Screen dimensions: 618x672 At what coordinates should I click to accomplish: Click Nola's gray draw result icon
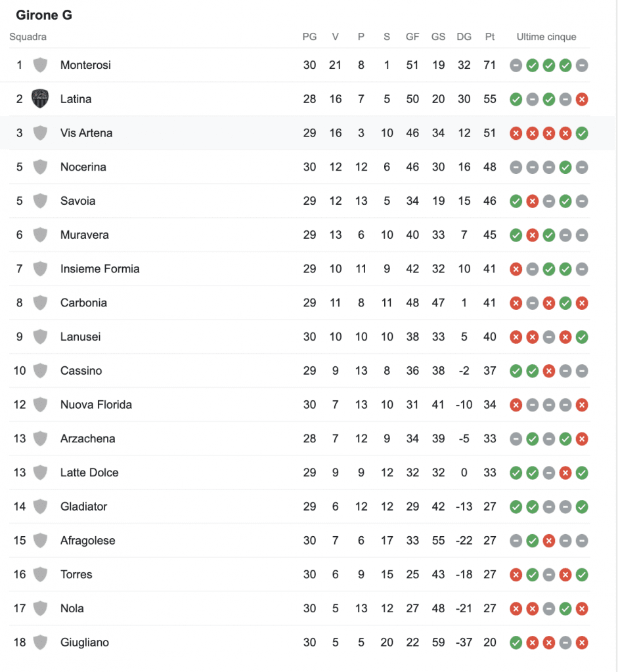548,608
